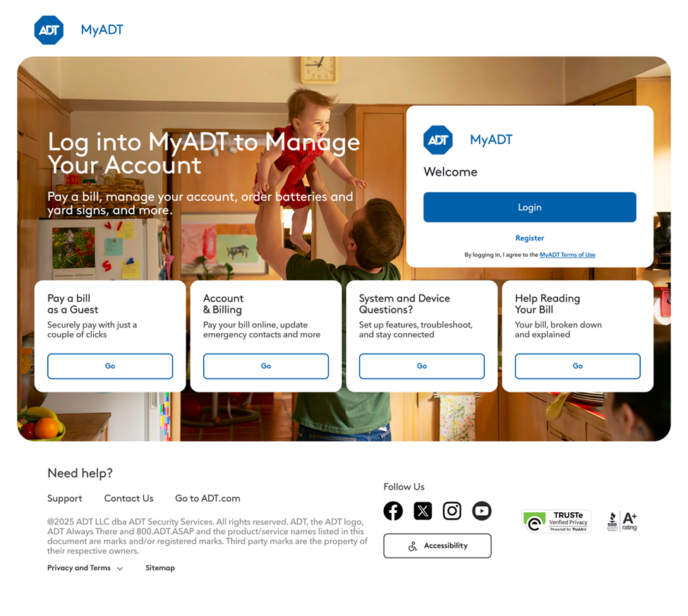This screenshot has width=688, height=616.
Task: Click the MyADT header wordmark
Action: (102, 30)
